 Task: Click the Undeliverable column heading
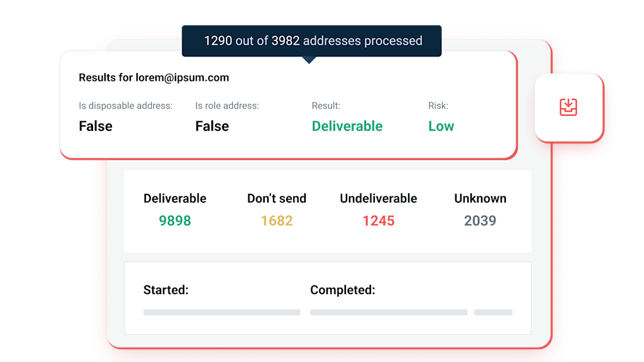378,199
